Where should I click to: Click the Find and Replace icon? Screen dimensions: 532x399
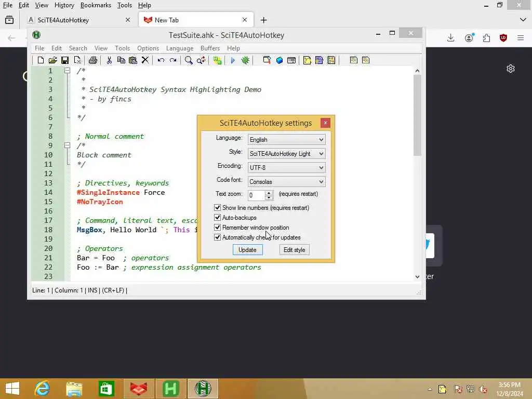[x=201, y=60]
